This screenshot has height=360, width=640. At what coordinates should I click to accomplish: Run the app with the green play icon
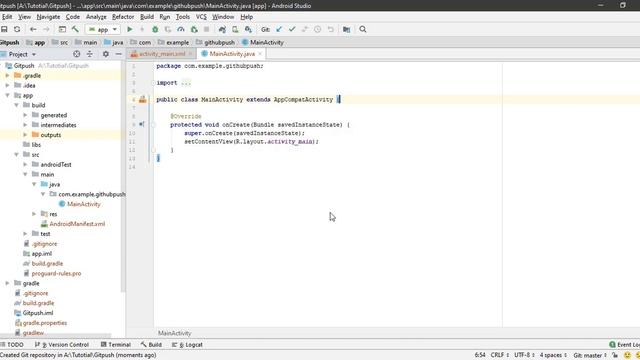[129, 29]
